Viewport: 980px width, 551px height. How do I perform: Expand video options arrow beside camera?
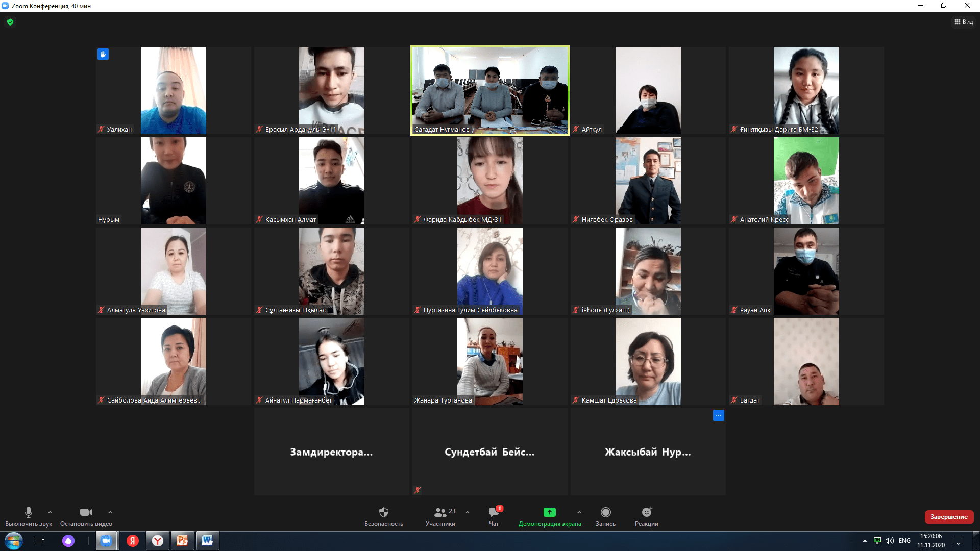click(x=110, y=512)
